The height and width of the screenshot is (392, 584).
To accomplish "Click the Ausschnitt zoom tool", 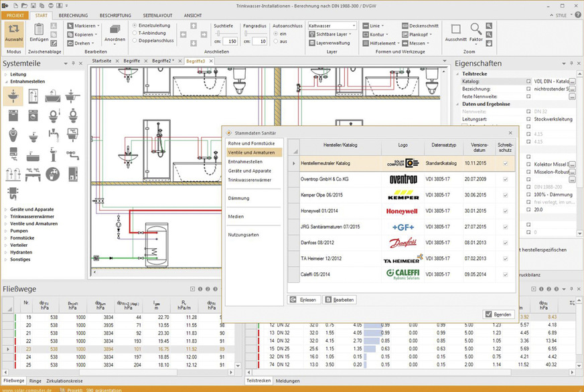I will (x=455, y=32).
